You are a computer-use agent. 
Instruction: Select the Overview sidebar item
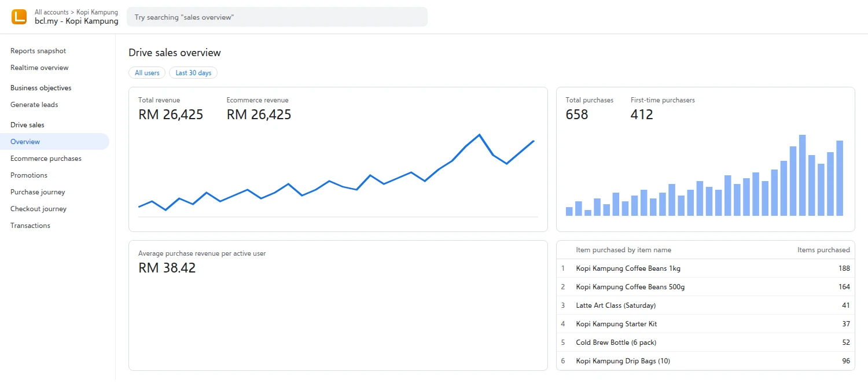54,142
